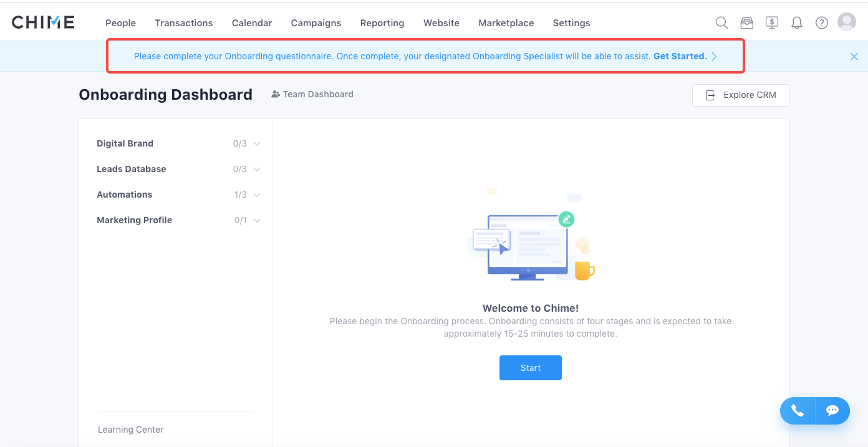Click the Explore CRM button
The height and width of the screenshot is (447, 868).
point(741,95)
